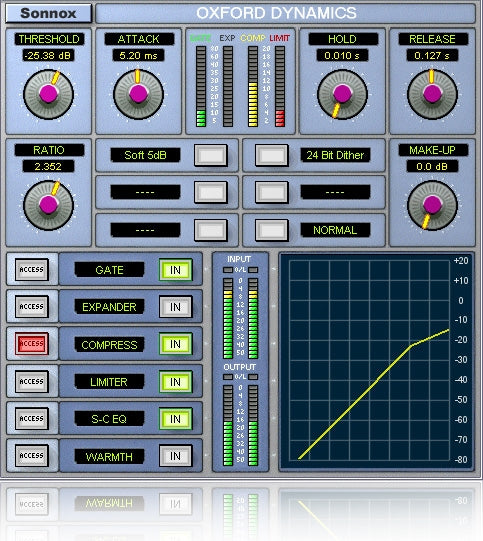Click the yellow transfer curve graph
Image resolution: width=483 pixels, height=541 pixels.
click(x=369, y=361)
